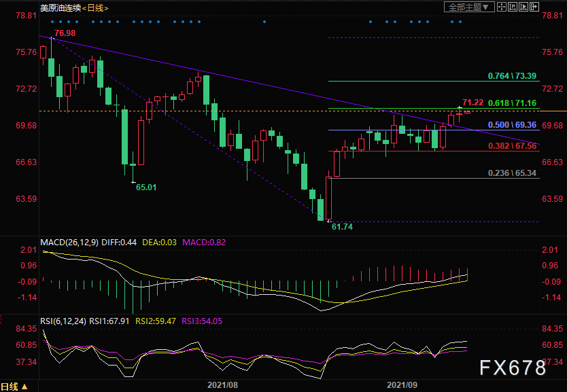Click the MACD(26,12,9) indicator label
This screenshot has height=392, width=567.
[x=69, y=243]
